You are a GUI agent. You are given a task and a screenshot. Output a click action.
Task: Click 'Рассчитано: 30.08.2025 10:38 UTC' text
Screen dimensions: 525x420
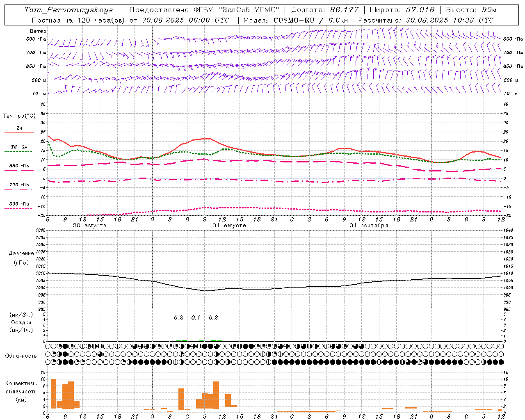[426, 20]
